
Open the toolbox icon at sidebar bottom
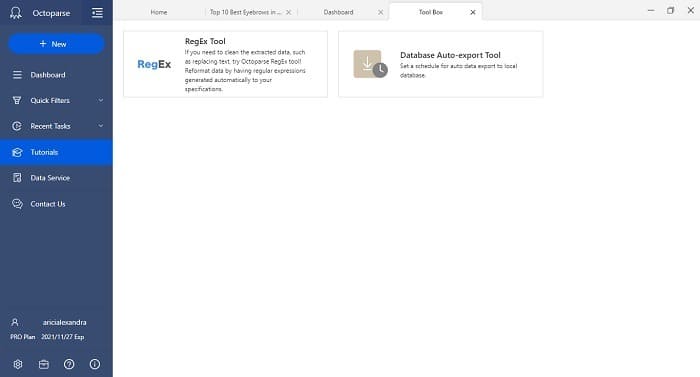point(44,364)
